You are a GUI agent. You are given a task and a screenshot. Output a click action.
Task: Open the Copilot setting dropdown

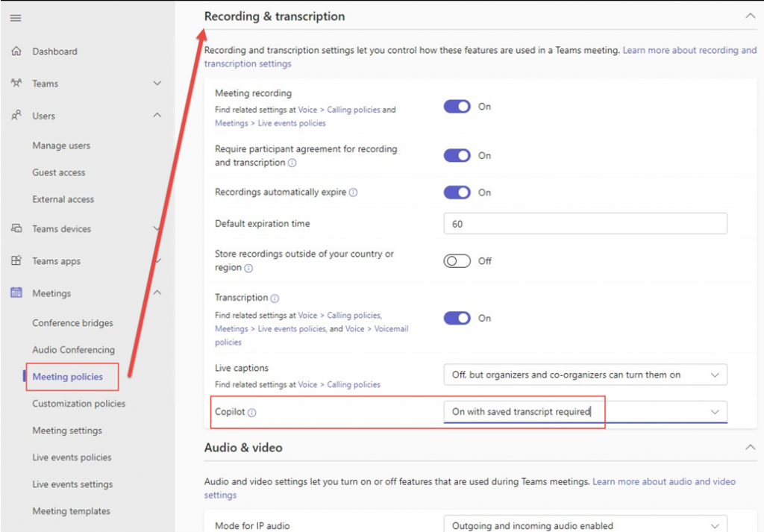tap(585, 412)
